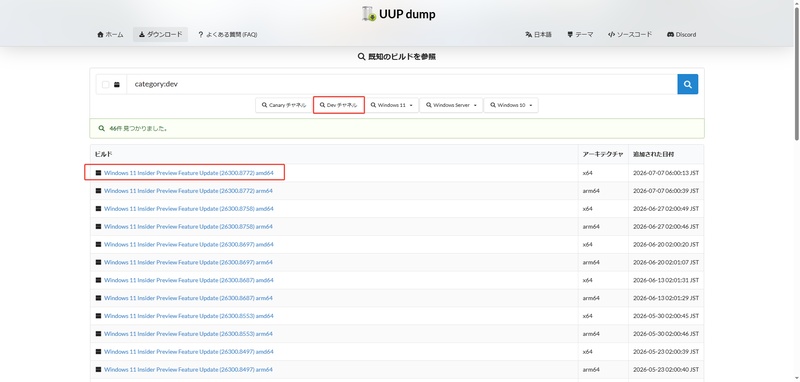
Task: Click Windows icon of 26300.8772 arm64 row
Action: 98,191
